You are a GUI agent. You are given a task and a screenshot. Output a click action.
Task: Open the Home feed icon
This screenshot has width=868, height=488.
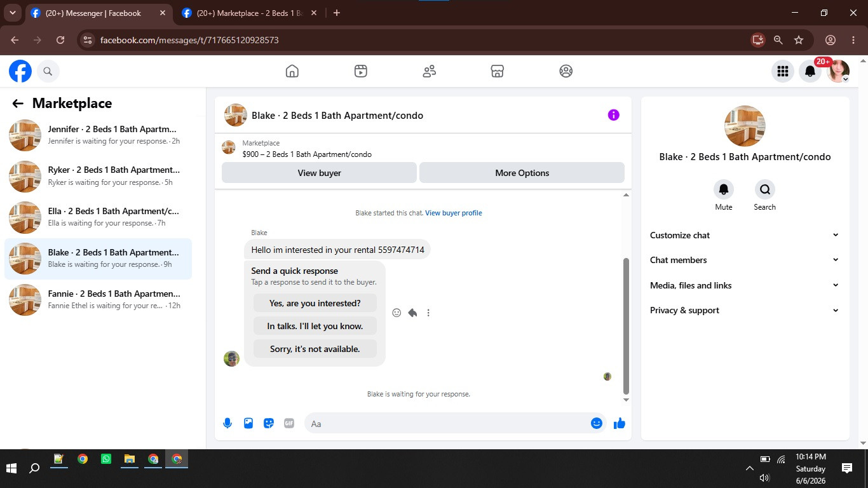(x=292, y=71)
